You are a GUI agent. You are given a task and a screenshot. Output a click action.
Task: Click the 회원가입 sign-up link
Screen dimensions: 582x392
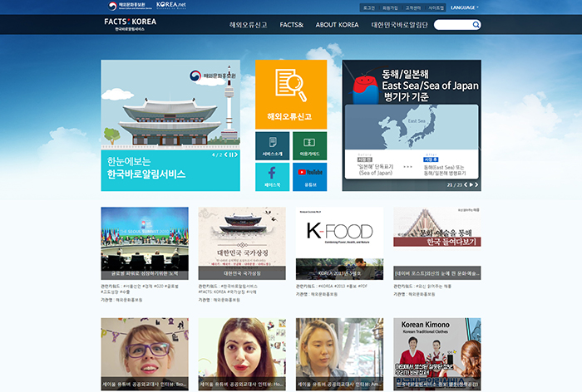coord(390,7)
